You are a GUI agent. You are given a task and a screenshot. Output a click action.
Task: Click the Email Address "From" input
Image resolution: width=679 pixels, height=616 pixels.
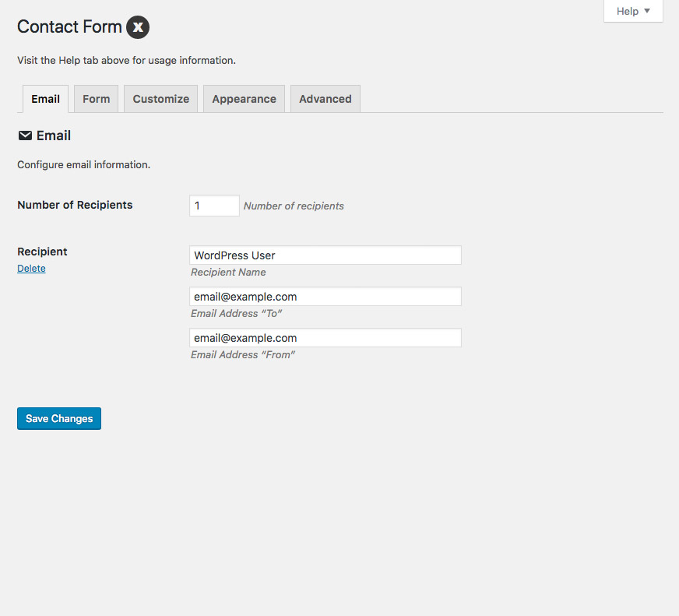pos(325,338)
